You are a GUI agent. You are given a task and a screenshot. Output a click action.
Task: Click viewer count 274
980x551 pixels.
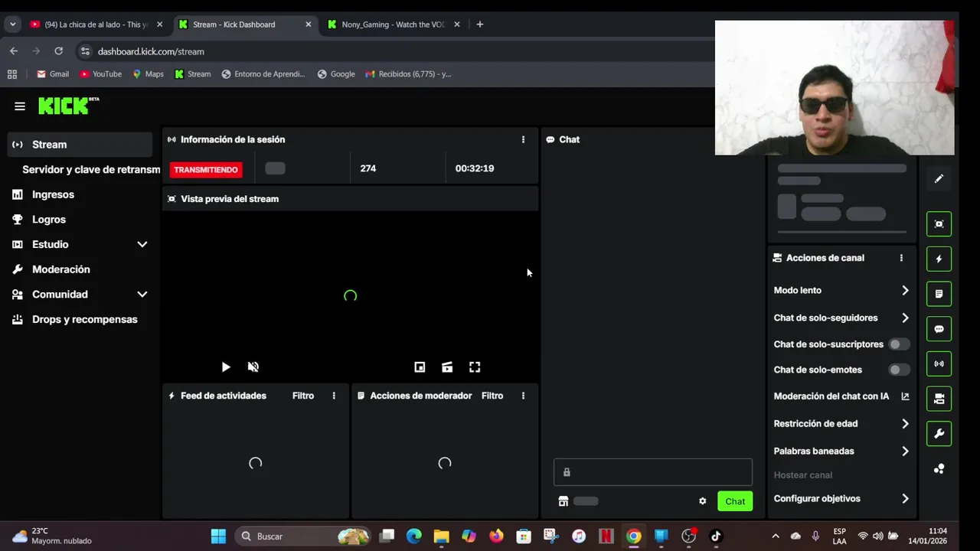pyautogui.click(x=368, y=168)
